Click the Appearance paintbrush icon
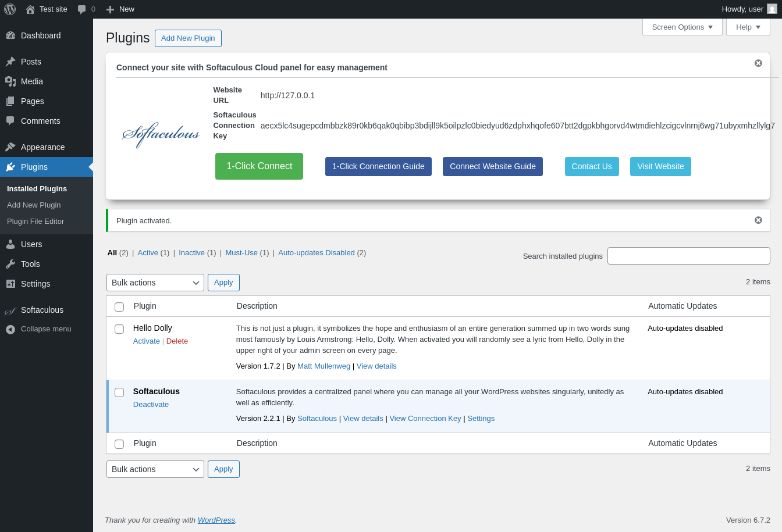This screenshot has width=782, height=532. click(10, 147)
